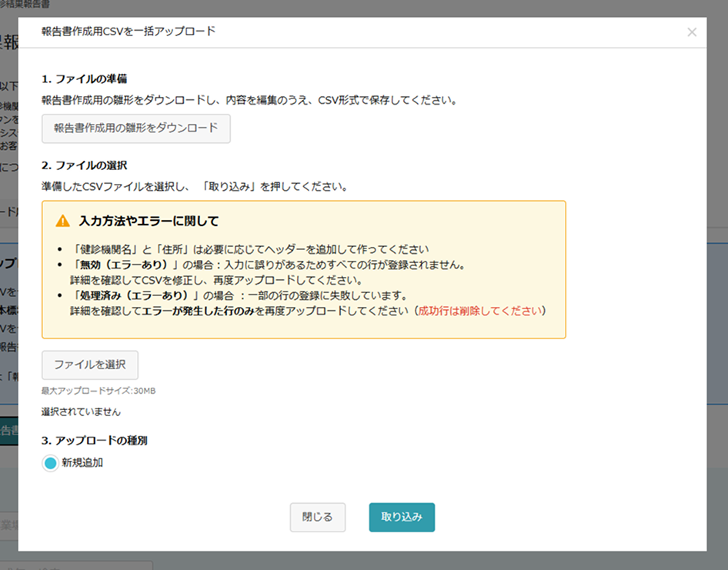Click the 取り込み import button

402,517
